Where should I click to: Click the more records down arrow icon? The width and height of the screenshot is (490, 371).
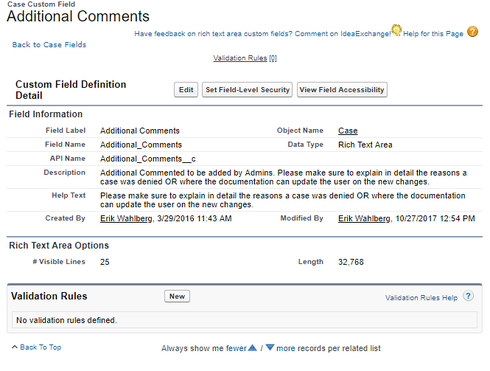270,348
